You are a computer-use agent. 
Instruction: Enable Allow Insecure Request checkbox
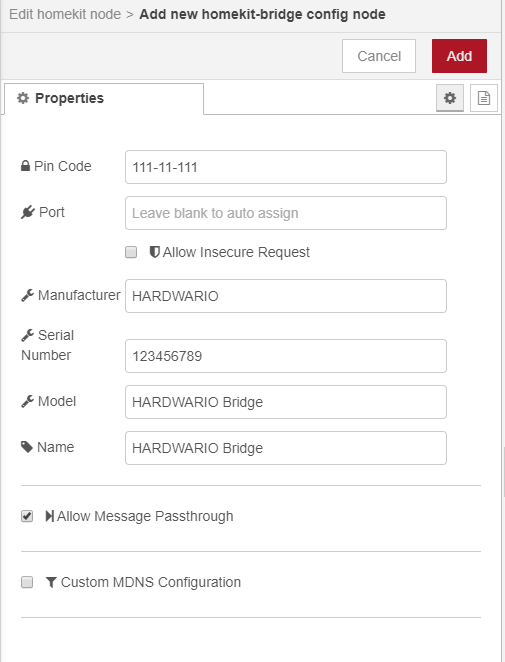pos(131,252)
